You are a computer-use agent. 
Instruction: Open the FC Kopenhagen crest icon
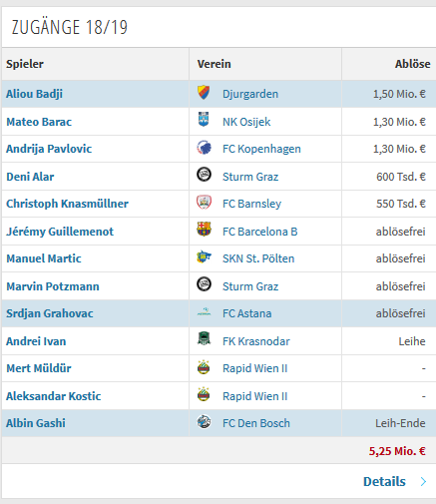pyautogui.click(x=204, y=147)
